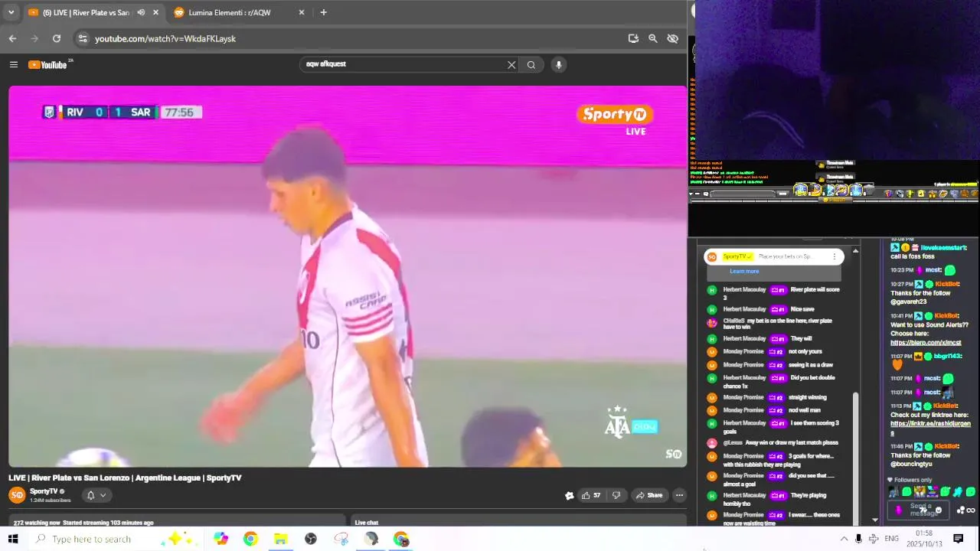Open File Explorer from the taskbar
The width and height of the screenshot is (980, 551).
pos(280,539)
